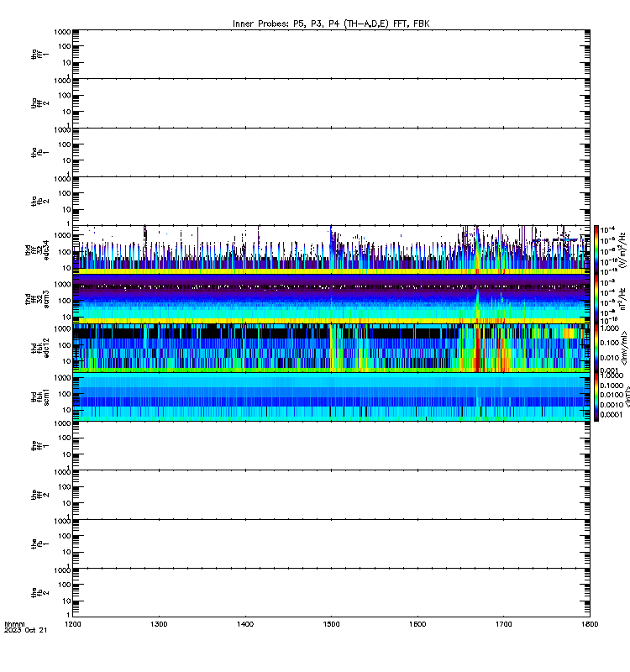Click the 'tha fb 1' panel label
The width and height of the screenshot is (630, 672).
click(39, 152)
